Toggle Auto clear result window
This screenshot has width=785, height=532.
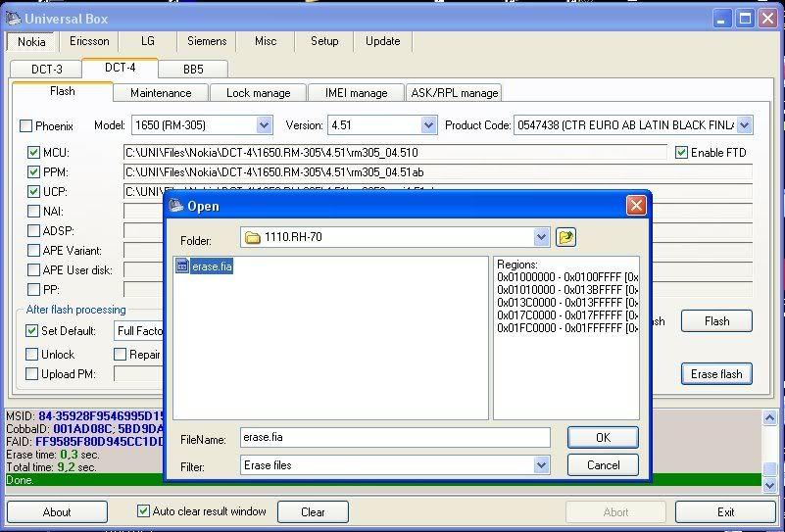[x=143, y=511]
